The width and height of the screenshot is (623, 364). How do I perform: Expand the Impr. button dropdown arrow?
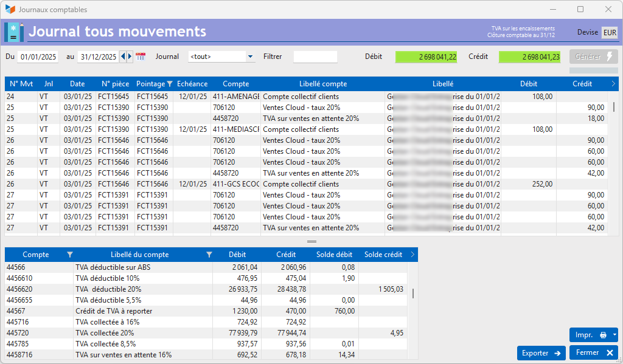tap(614, 335)
